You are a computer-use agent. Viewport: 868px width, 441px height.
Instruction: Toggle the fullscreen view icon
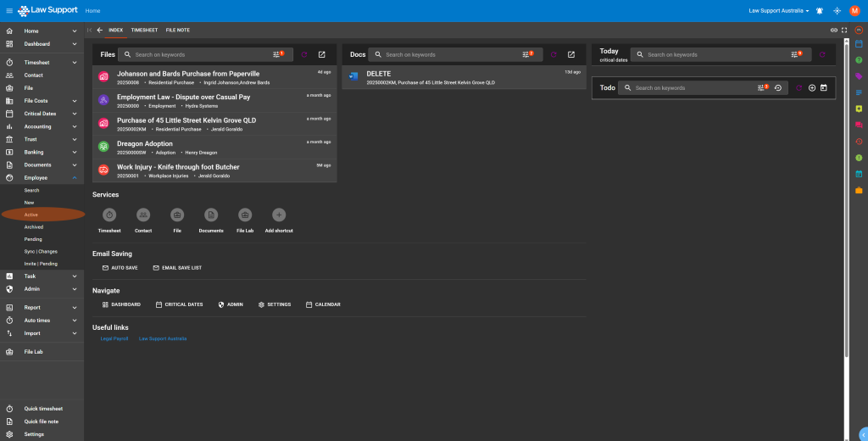point(844,30)
